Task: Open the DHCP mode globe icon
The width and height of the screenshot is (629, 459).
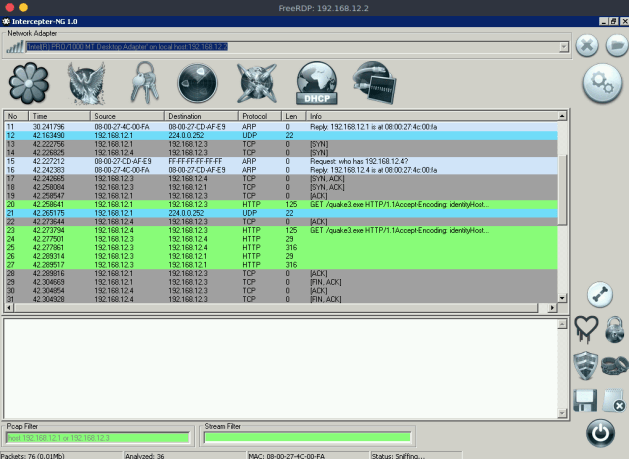Action: (x=318, y=84)
